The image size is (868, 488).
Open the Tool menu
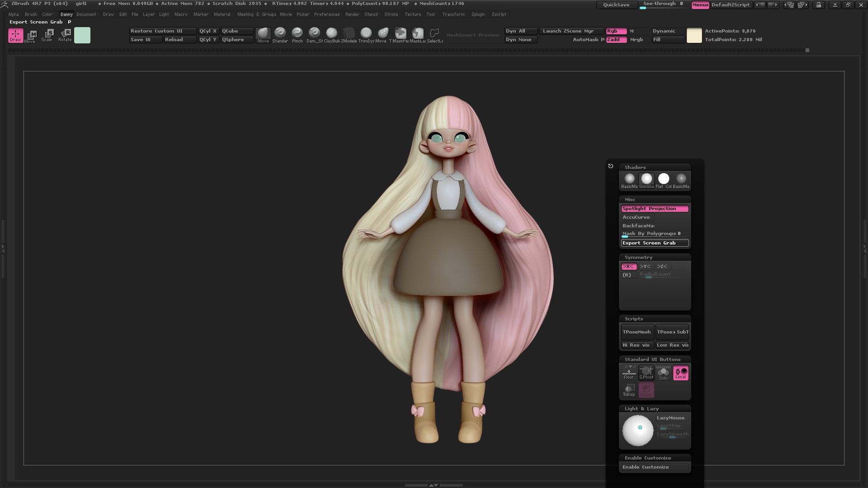point(430,14)
